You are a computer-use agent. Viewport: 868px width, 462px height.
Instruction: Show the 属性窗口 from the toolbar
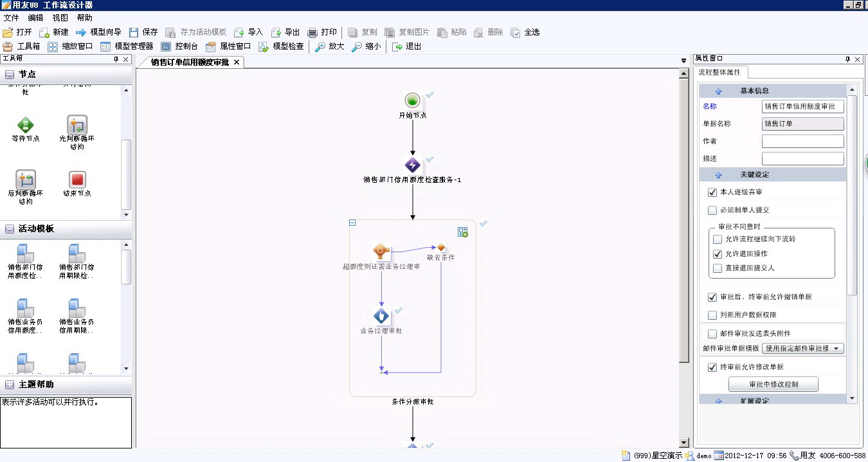(228, 46)
